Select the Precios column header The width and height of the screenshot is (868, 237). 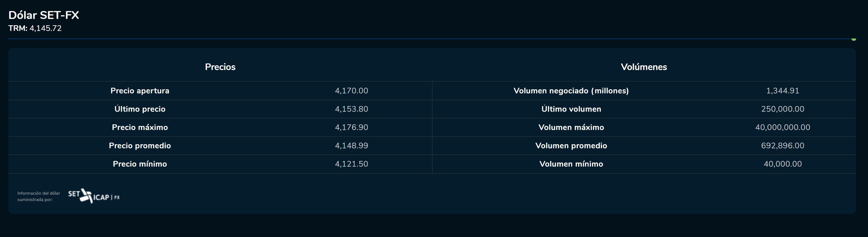(x=220, y=67)
